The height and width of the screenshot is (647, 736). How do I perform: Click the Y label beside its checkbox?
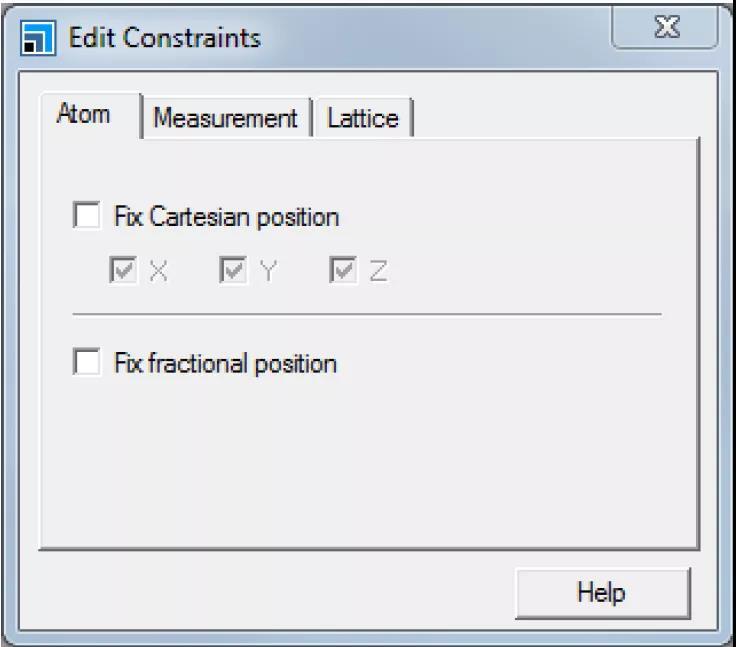pos(267,271)
